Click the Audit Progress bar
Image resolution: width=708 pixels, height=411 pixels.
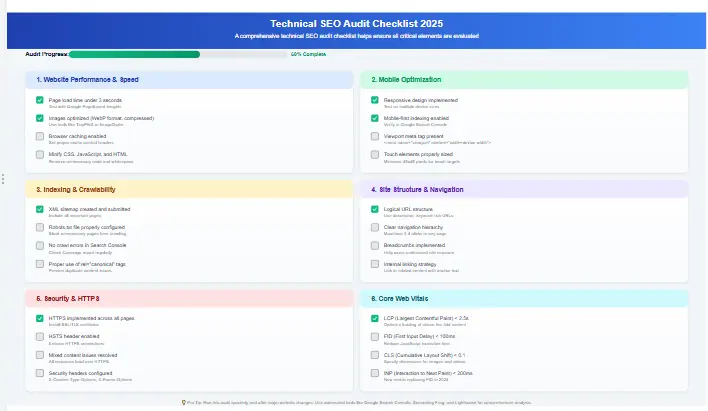pos(178,54)
